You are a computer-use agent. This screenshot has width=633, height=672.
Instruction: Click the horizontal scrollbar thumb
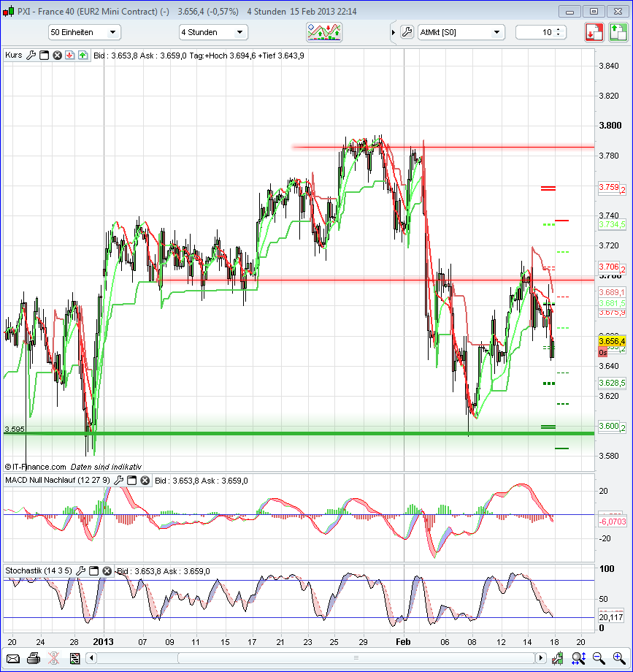point(356,657)
